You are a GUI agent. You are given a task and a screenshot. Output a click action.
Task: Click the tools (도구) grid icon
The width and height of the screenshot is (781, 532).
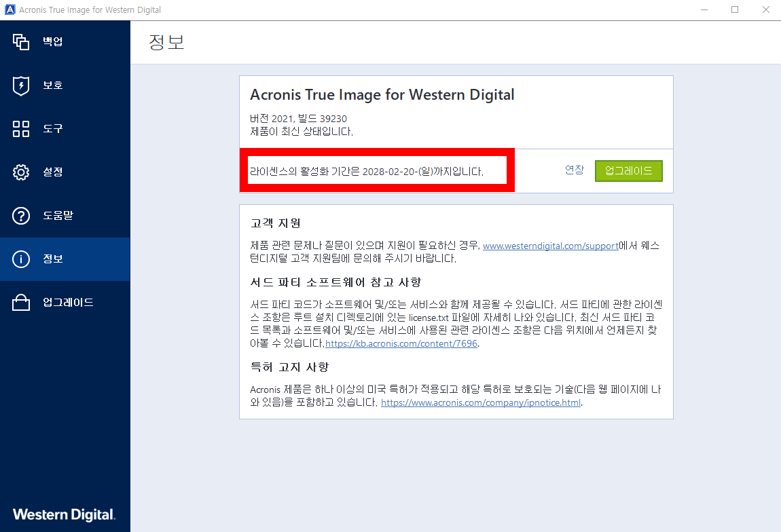[21, 129]
